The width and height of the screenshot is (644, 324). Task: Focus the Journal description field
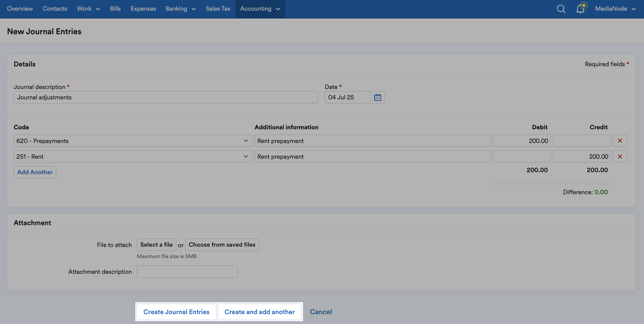pos(166,97)
